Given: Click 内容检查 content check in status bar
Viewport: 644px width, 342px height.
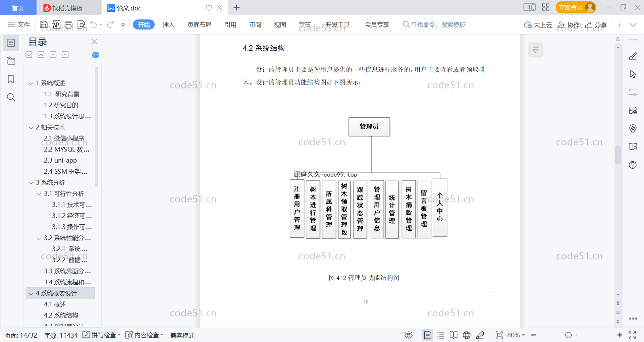Looking at the screenshot, I should pos(144,335).
